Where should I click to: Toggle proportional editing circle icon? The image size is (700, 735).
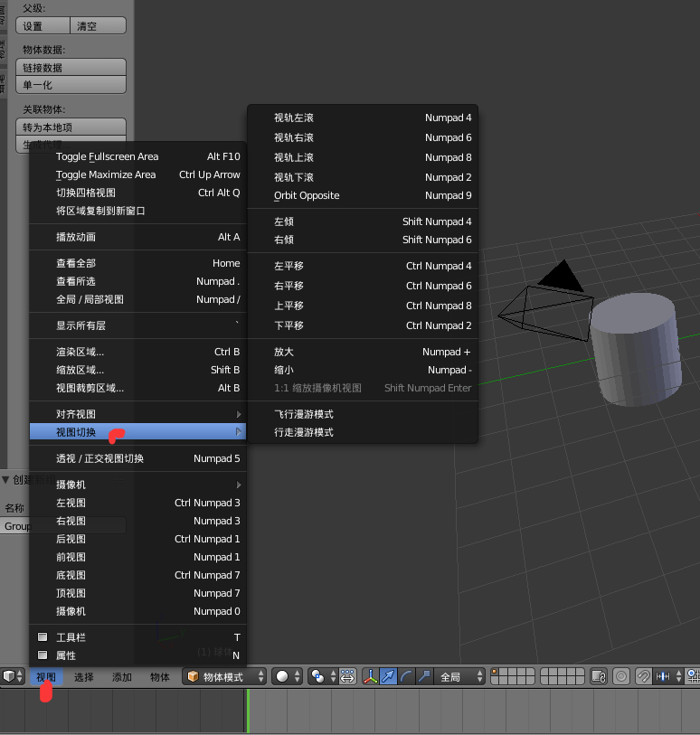pyautogui.click(x=621, y=676)
